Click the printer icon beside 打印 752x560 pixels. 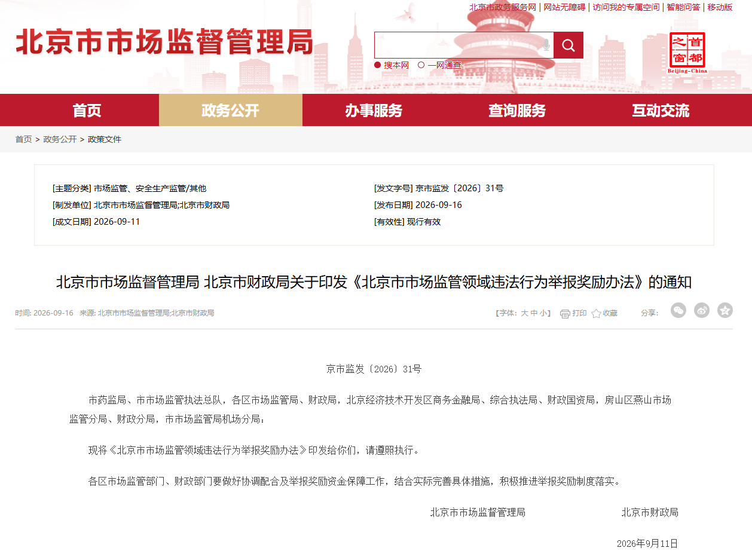point(565,314)
